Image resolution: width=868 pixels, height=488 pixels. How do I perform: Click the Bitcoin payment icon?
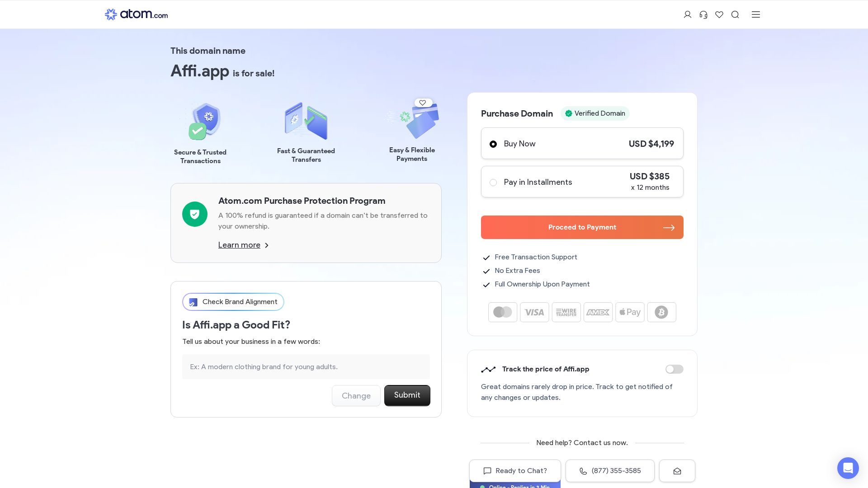(x=661, y=312)
